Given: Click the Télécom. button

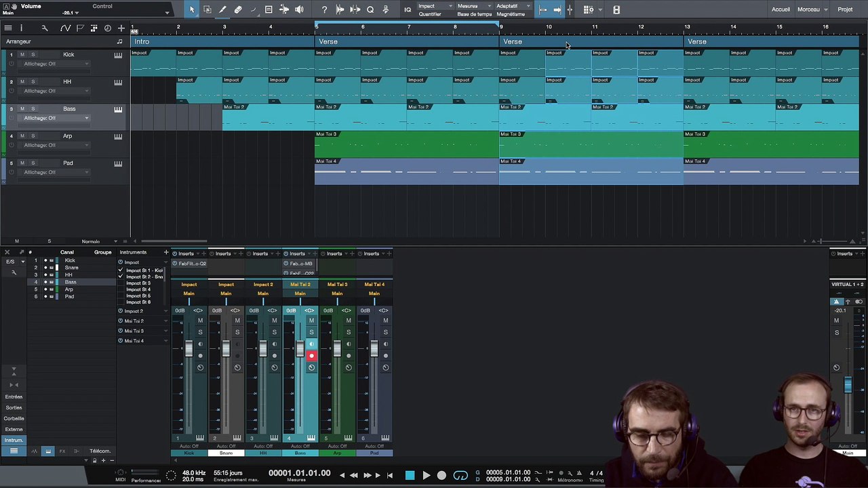Looking at the screenshot, I should [x=100, y=451].
